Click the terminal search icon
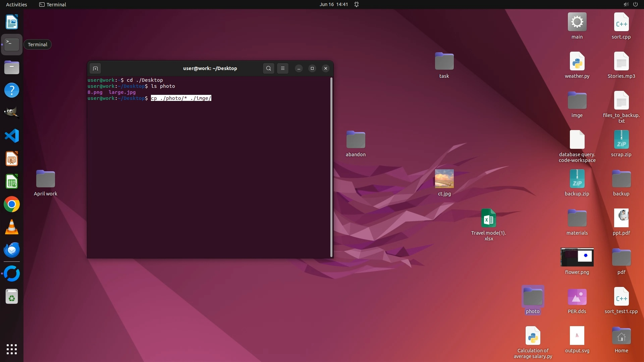Screen dimensions: 644x362 click(268, 68)
